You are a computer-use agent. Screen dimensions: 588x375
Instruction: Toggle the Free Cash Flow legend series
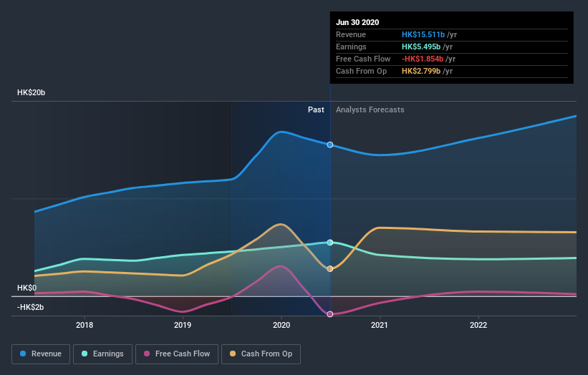pos(177,354)
